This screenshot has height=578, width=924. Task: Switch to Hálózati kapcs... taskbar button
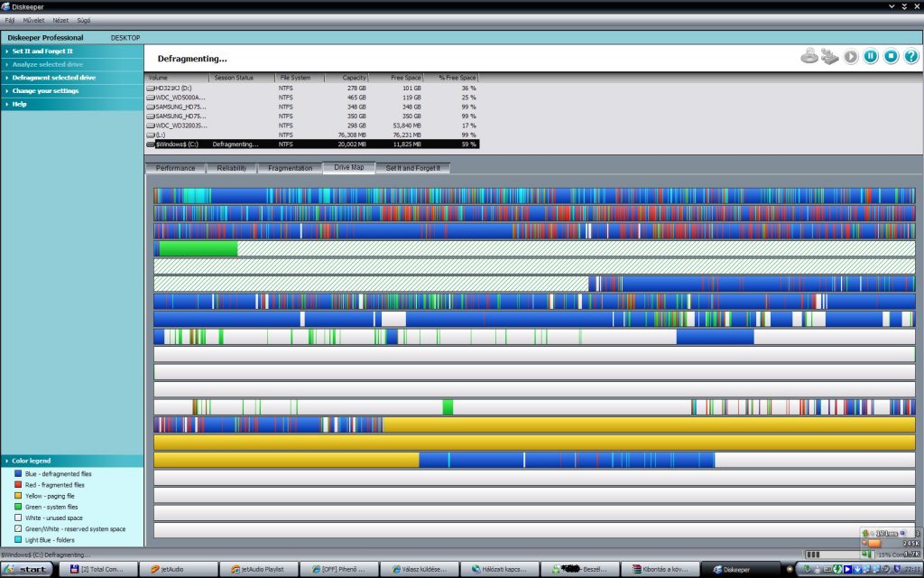499,569
